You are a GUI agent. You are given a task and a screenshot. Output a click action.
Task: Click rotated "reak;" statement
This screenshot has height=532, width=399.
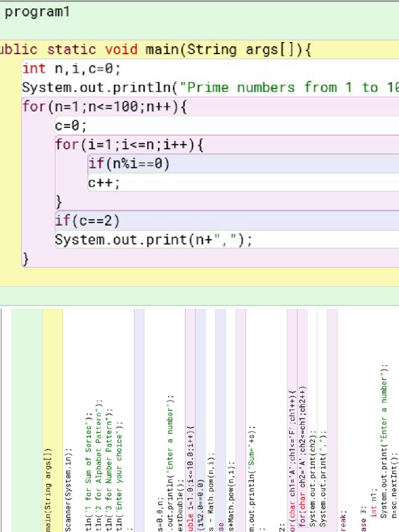pos(343,521)
